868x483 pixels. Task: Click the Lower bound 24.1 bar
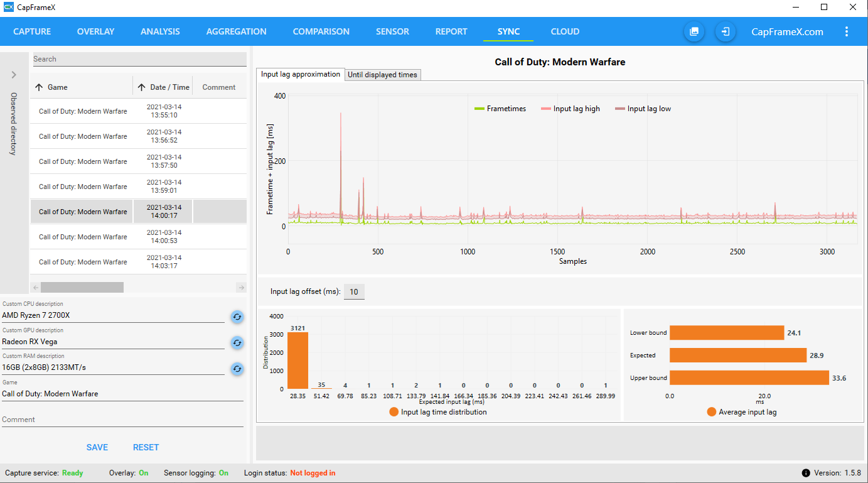pos(727,333)
